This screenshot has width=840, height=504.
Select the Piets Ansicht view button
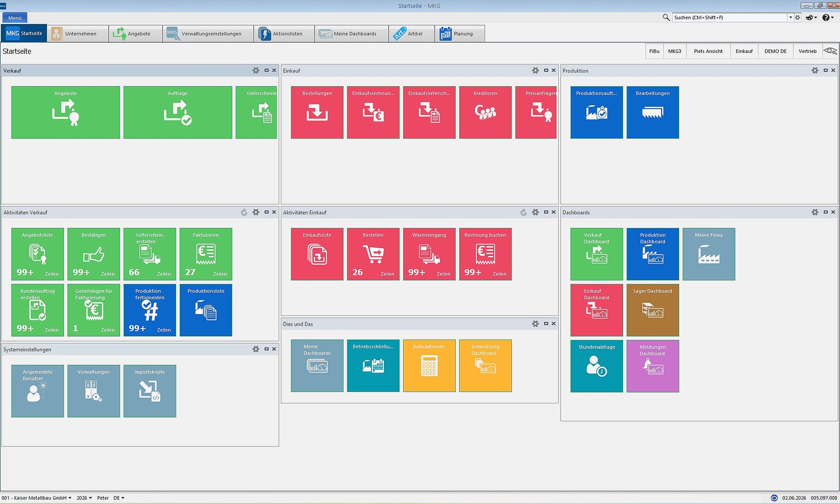pos(708,51)
